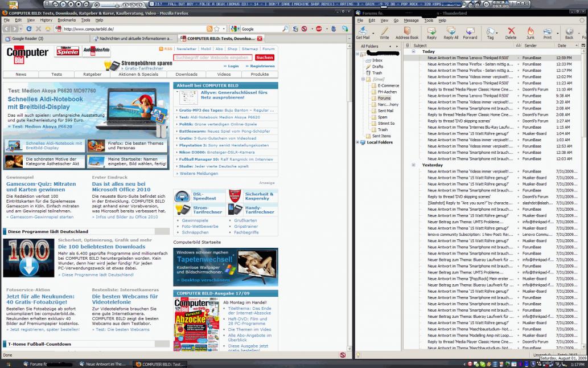This screenshot has height=368, width=588.
Task: Forward the selected message
Action: point(470,33)
